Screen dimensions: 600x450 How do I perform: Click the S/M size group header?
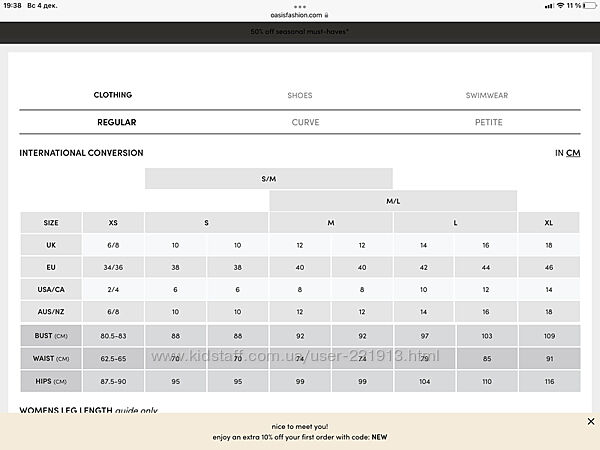click(269, 178)
